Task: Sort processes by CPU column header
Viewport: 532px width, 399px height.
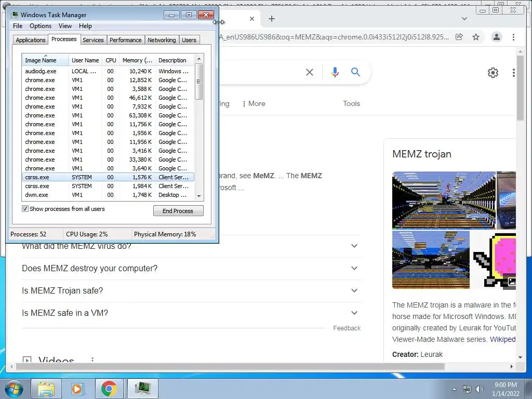Action: tap(111, 60)
